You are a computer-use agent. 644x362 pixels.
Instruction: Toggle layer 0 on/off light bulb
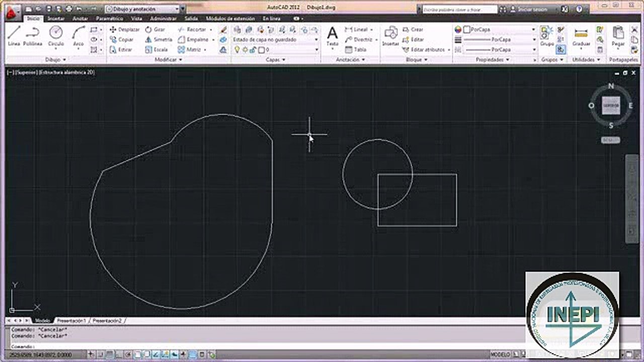click(x=237, y=50)
